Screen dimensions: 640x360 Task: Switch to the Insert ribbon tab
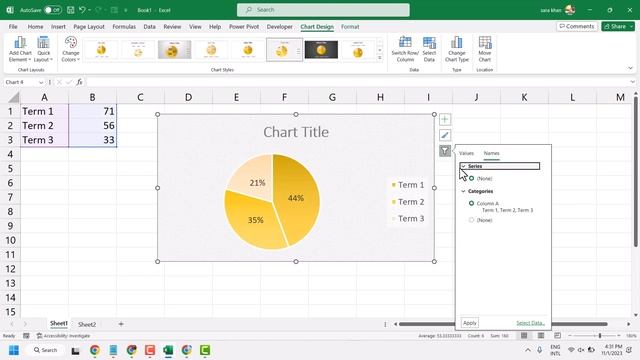click(x=58, y=27)
